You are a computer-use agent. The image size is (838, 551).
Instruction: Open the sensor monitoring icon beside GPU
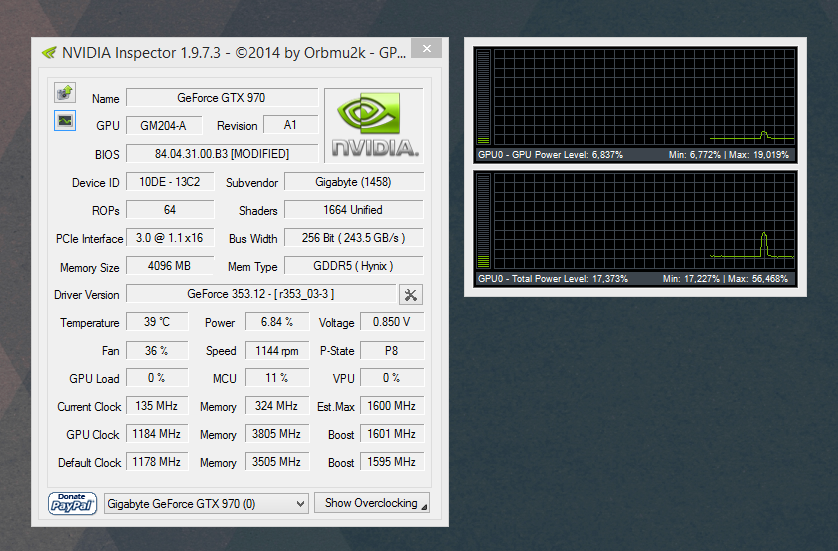[x=65, y=121]
